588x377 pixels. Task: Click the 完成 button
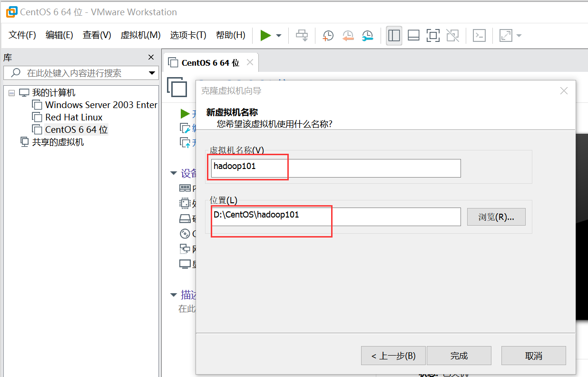tap(459, 356)
